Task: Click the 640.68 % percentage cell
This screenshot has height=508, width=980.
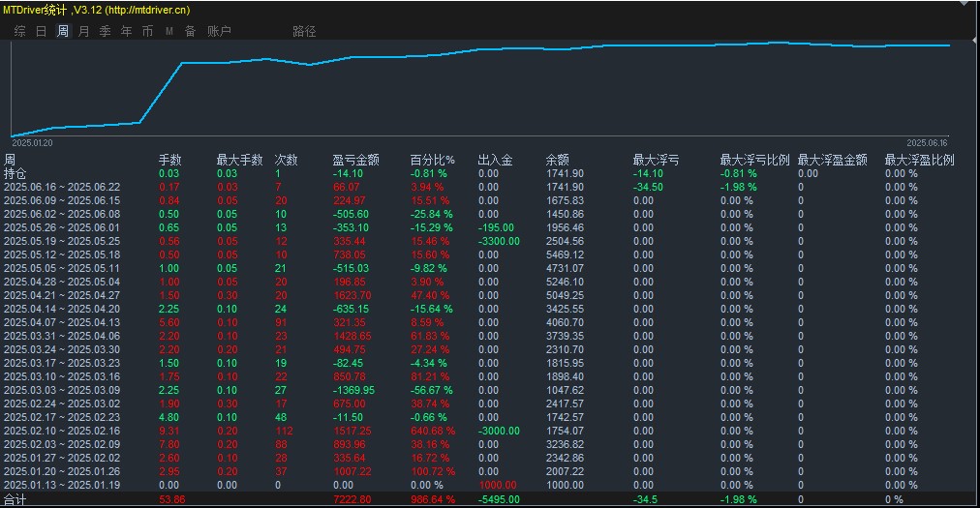Action: [x=433, y=432]
